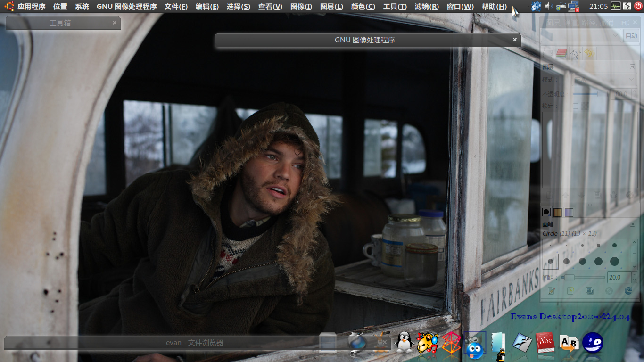
Task: Click the edit brush icon
Action: tap(551, 291)
